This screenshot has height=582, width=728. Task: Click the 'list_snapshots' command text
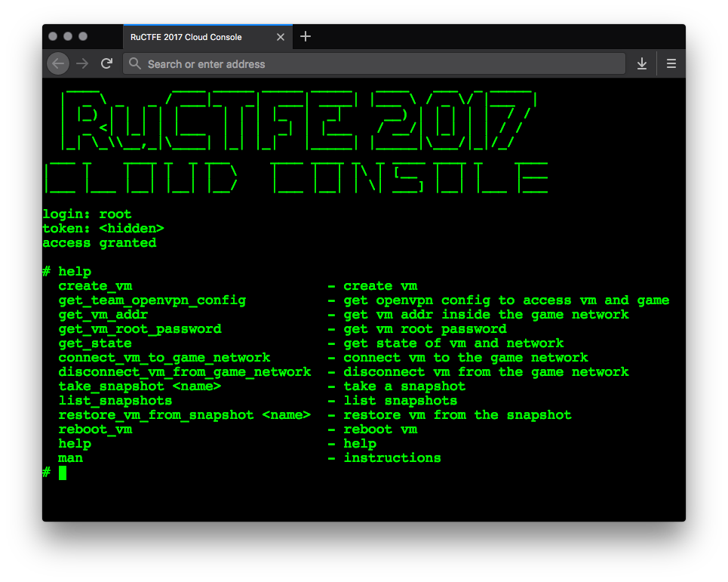[115, 401]
